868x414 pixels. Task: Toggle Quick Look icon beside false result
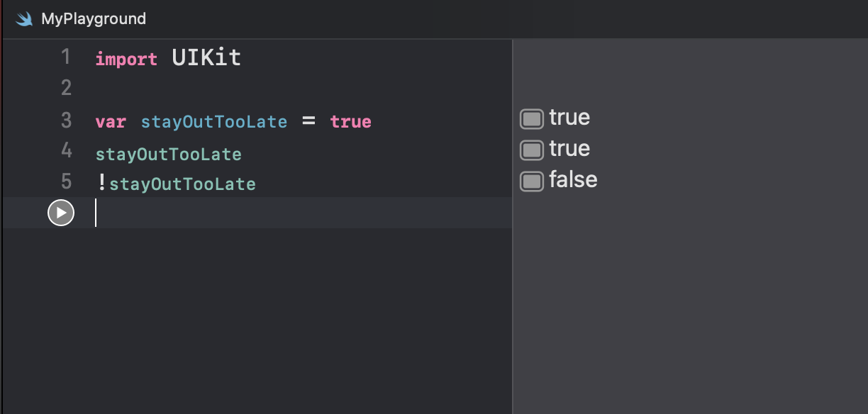[x=531, y=181]
